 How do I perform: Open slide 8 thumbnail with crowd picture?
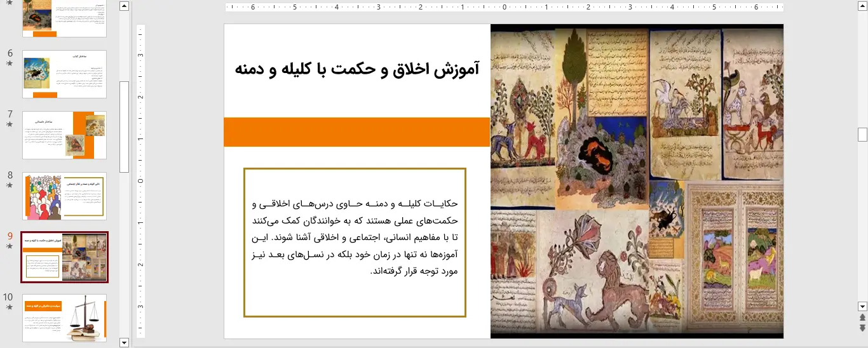pos(64,196)
